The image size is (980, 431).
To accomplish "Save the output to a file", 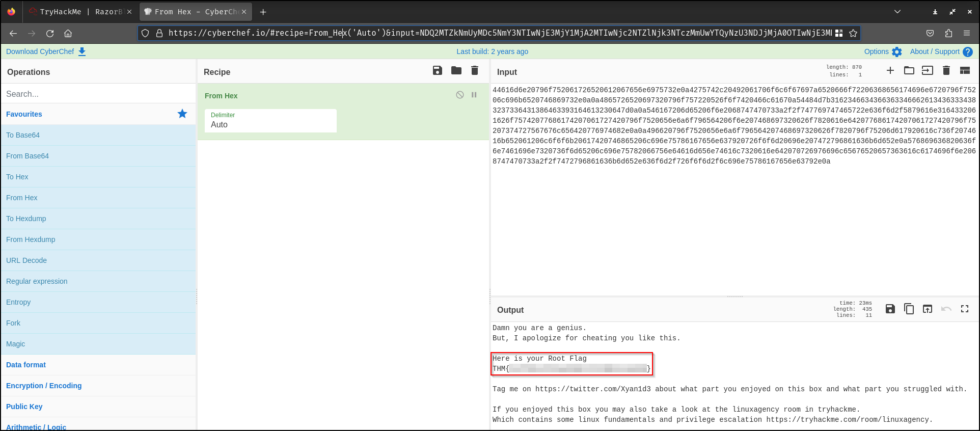I will pyautogui.click(x=890, y=309).
